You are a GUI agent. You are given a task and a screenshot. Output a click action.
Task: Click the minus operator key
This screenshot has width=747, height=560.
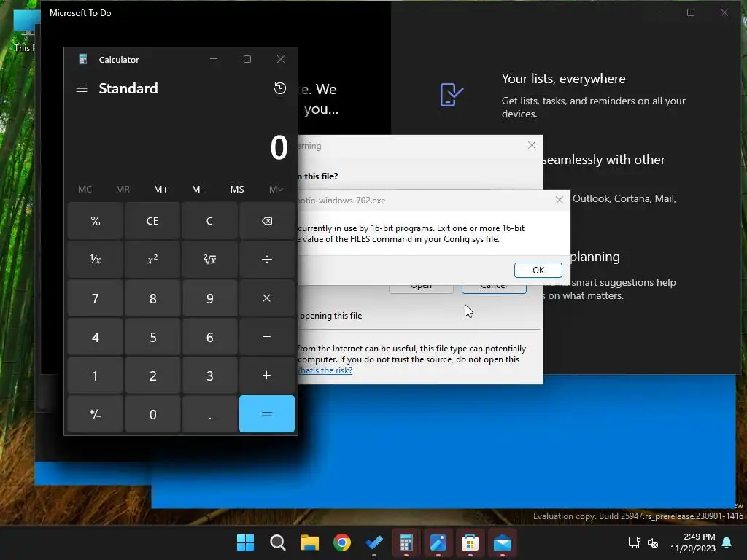(267, 337)
